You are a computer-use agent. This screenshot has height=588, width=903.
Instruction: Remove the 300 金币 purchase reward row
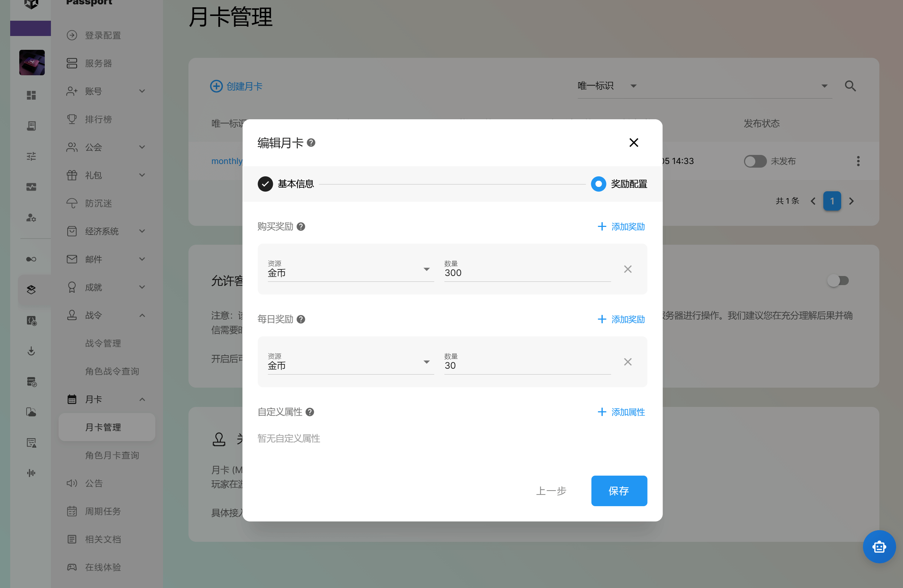tap(628, 269)
